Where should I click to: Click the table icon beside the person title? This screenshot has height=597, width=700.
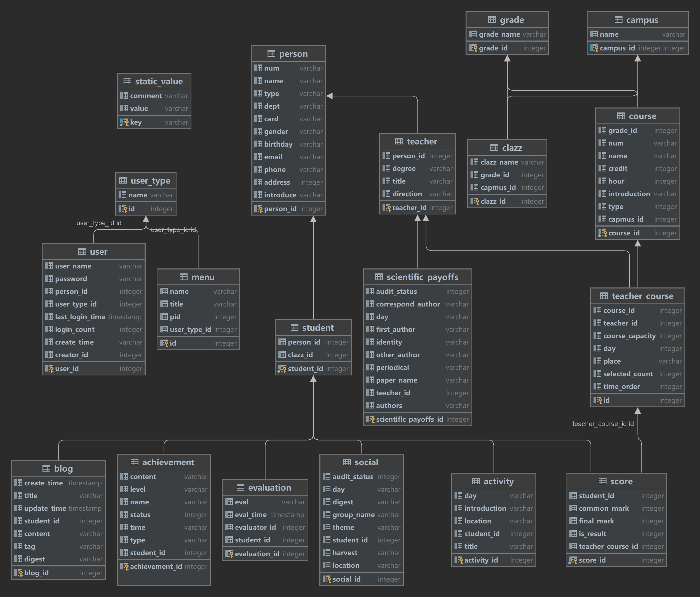[271, 54]
